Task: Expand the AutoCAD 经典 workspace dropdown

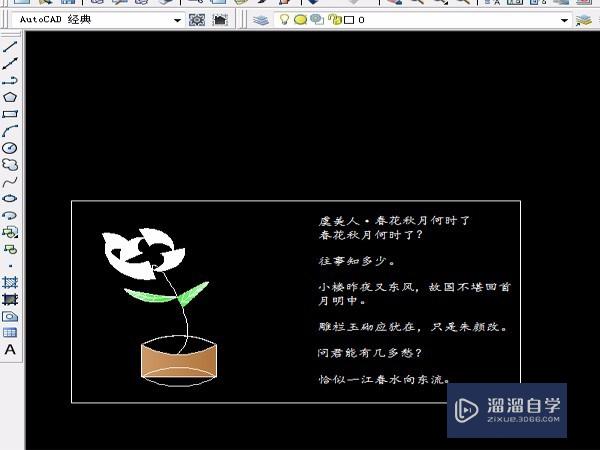Action: [177, 20]
